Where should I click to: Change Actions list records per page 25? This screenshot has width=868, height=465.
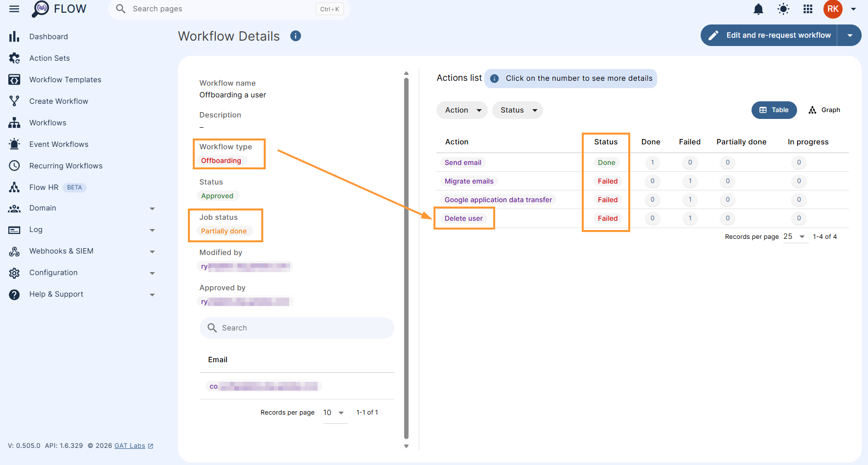pyautogui.click(x=795, y=236)
